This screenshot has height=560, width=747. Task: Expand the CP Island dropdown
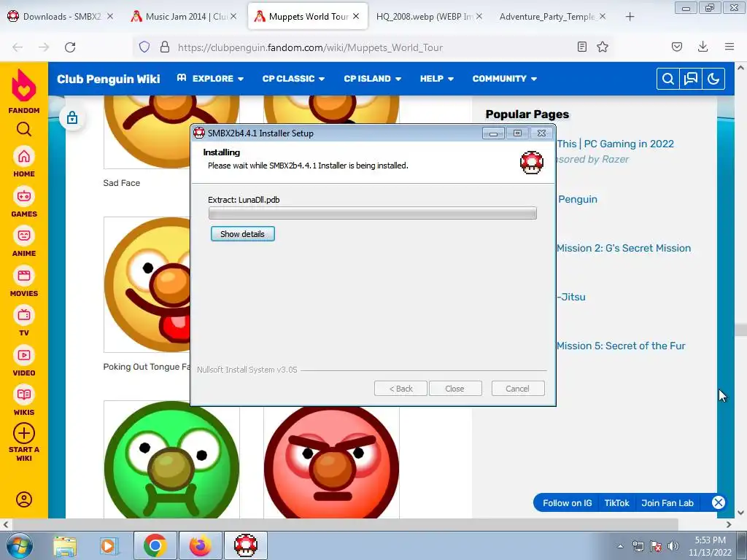click(x=373, y=79)
